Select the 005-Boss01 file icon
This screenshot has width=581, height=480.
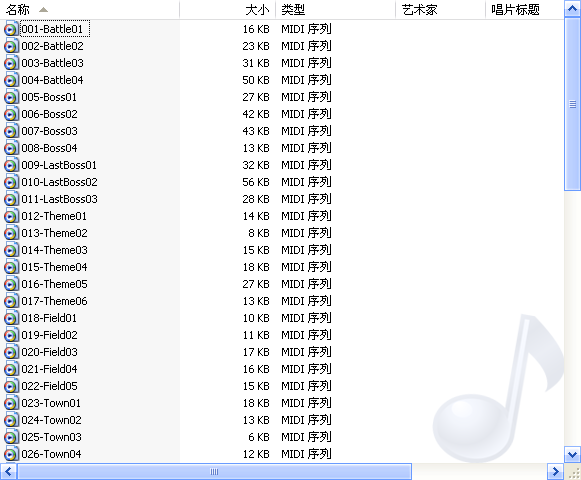click(x=11, y=97)
